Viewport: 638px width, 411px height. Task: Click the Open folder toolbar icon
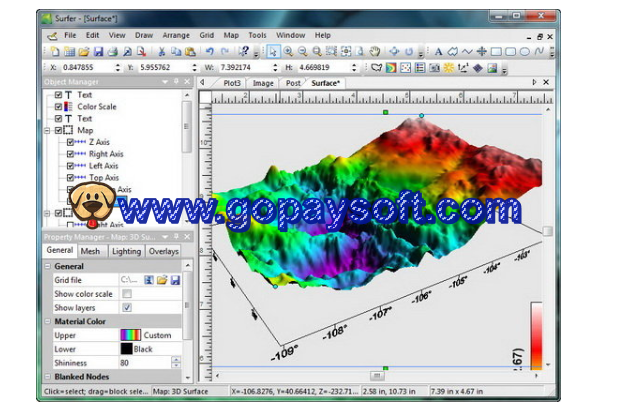pyautogui.click(x=84, y=52)
